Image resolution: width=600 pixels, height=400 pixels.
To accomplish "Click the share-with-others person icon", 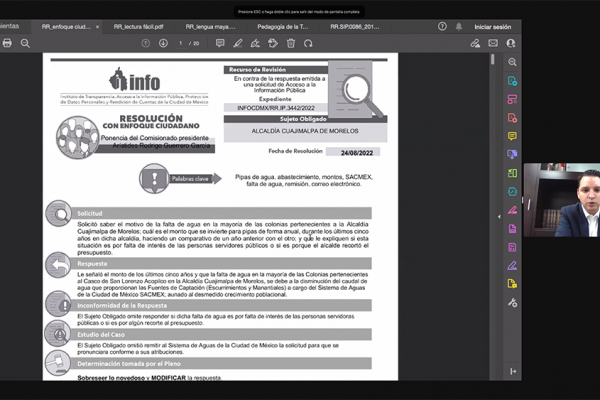I will (x=511, y=43).
